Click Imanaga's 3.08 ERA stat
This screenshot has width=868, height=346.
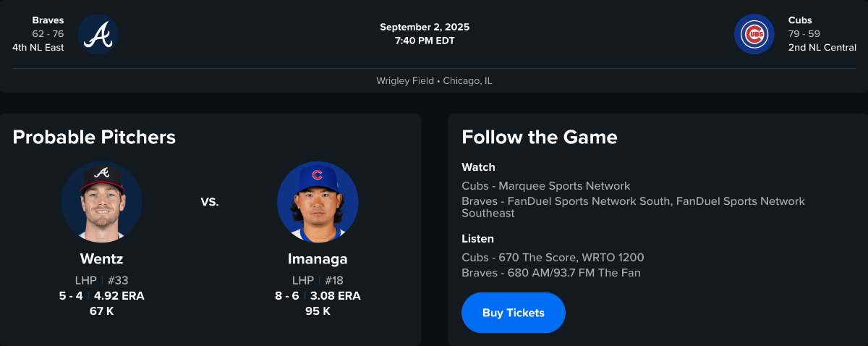[x=335, y=296]
